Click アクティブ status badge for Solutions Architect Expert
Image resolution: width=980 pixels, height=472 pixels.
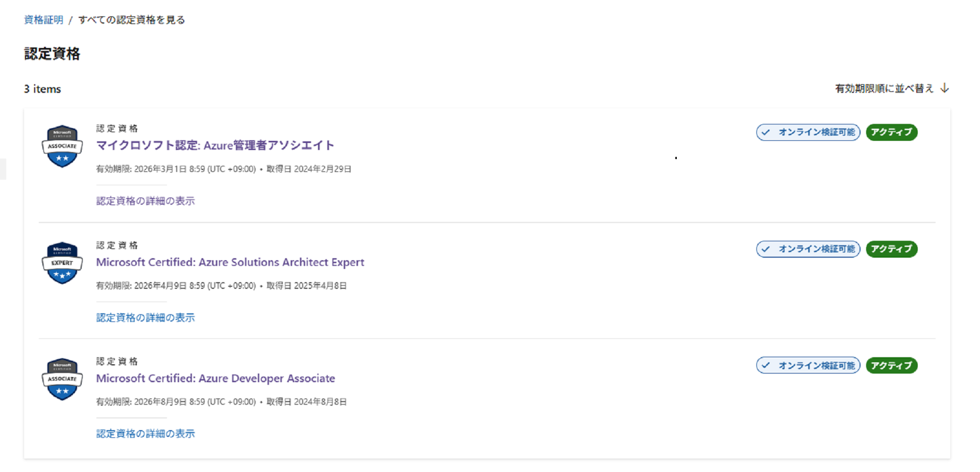click(x=891, y=249)
